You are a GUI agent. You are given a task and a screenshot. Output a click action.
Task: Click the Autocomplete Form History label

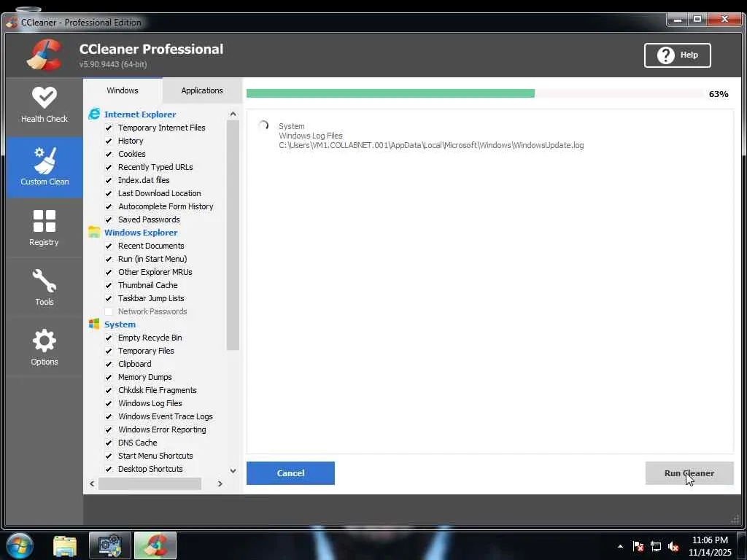click(166, 206)
